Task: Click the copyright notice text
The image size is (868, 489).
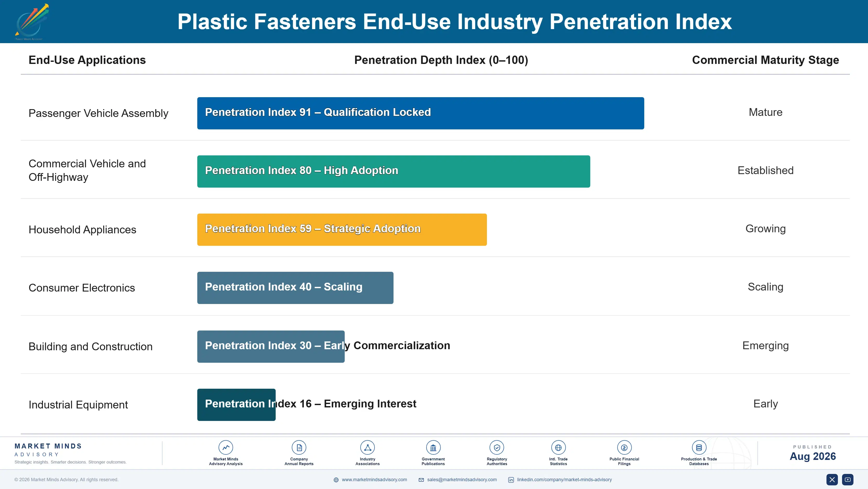Action: [66, 480]
